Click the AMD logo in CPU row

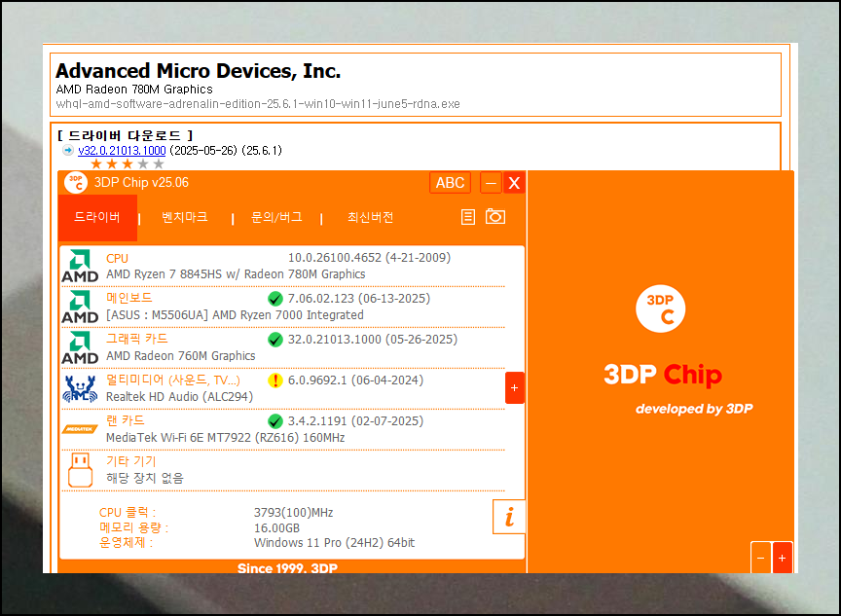pyautogui.click(x=80, y=266)
